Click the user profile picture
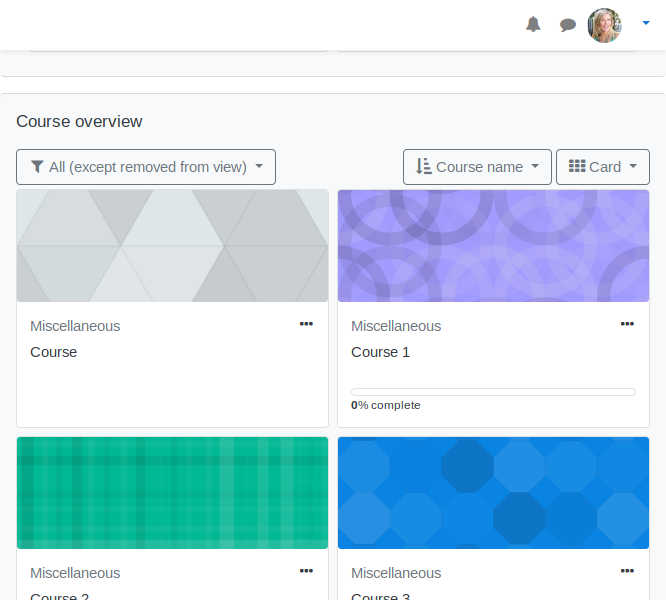Viewport: 666px width, 600px height. click(x=604, y=25)
